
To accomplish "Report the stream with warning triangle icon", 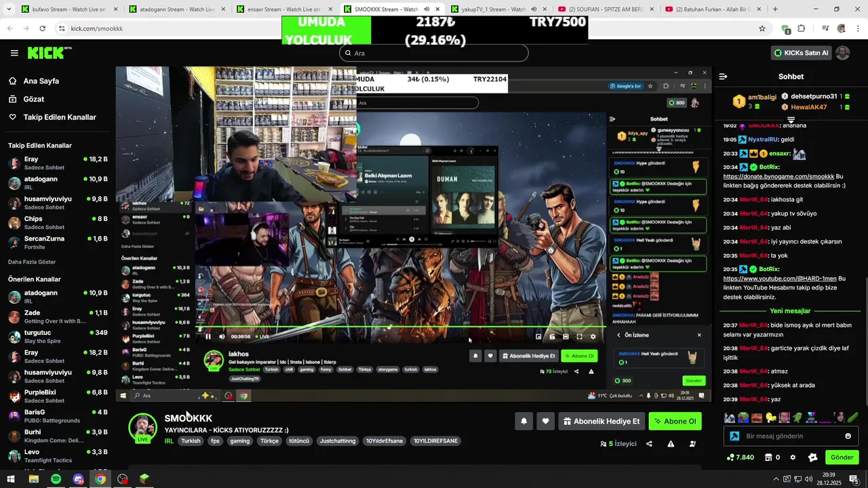I will (x=671, y=444).
